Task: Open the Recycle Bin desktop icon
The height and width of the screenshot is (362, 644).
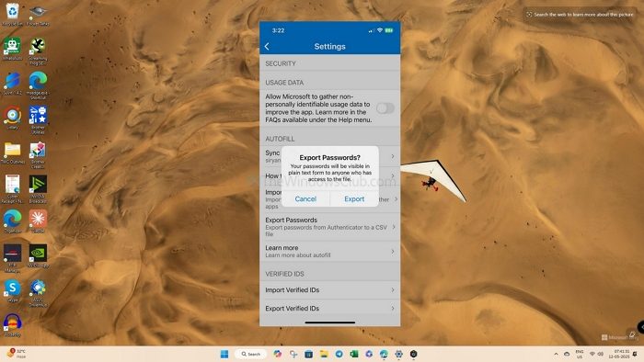Action: click(x=12, y=15)
